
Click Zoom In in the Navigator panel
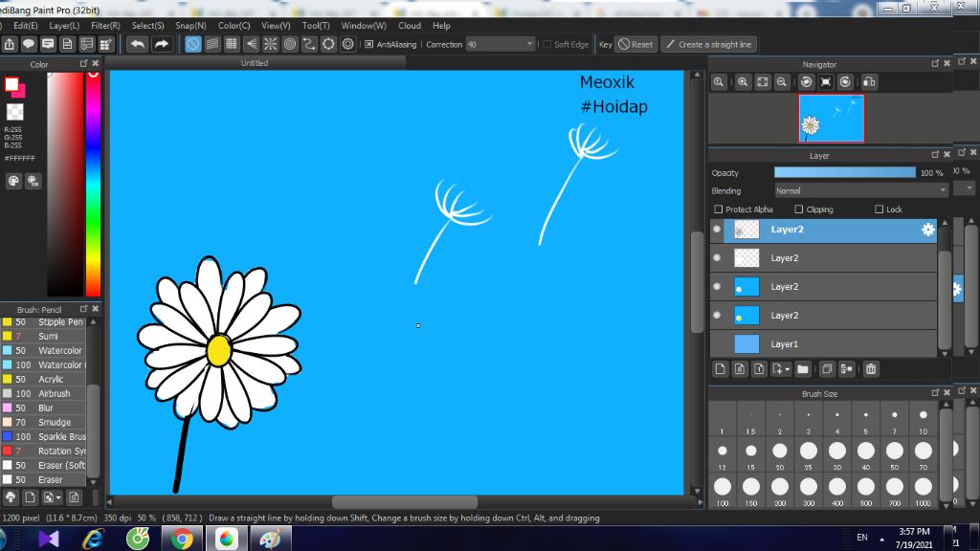pyautogui.click(x=743, y=82)
